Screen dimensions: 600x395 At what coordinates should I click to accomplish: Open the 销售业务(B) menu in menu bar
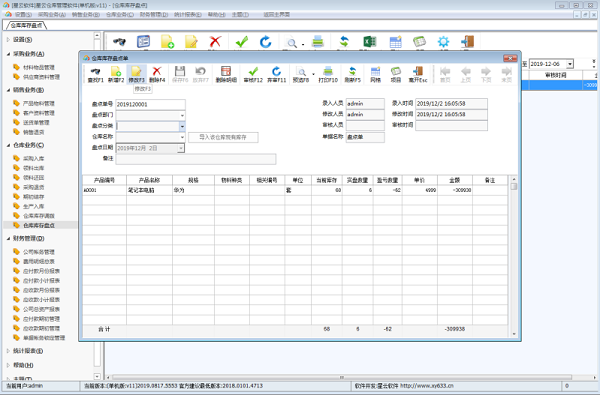(86, 15)
